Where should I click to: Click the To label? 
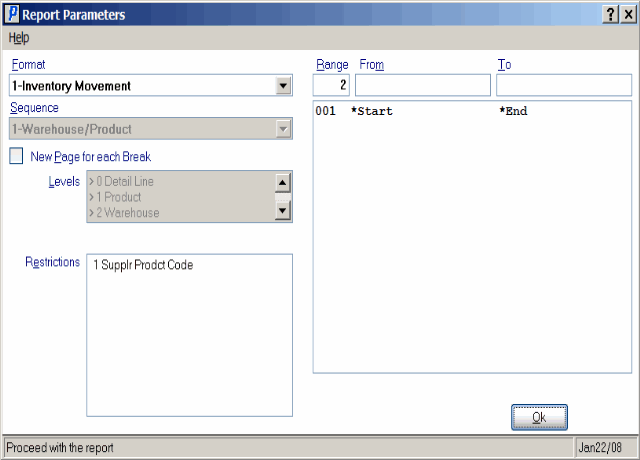pos(504,64)
